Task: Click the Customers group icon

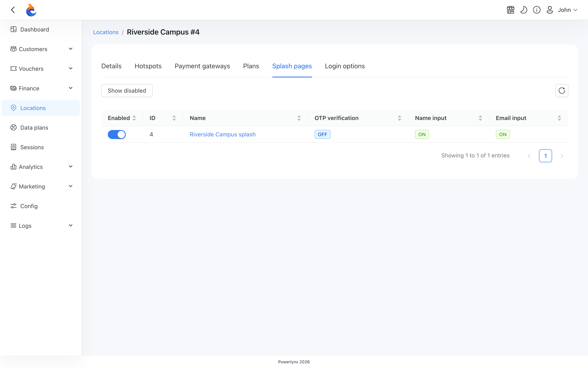Action: [x=13, y=49]
